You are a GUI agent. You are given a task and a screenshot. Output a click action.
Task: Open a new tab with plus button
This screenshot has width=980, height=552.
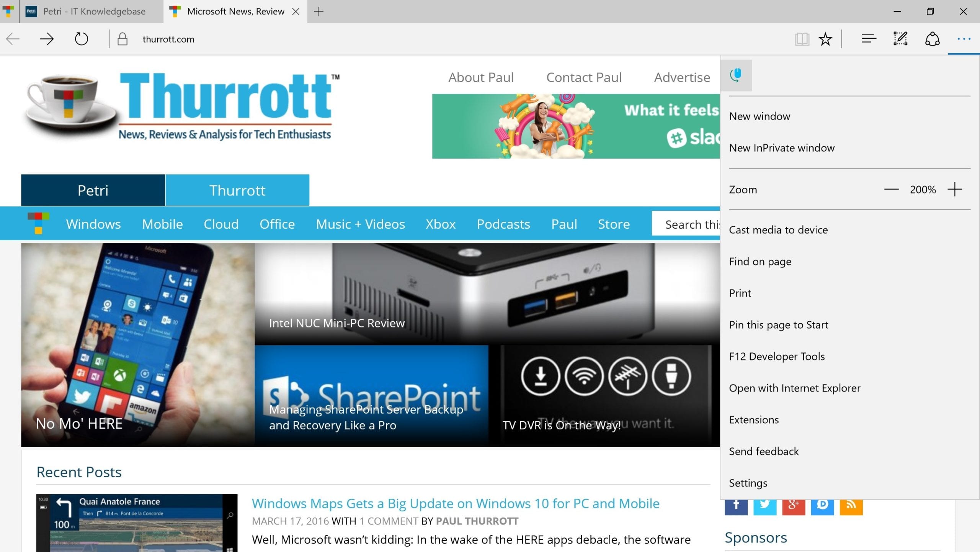pyautogui.click(x=318, y=11)
